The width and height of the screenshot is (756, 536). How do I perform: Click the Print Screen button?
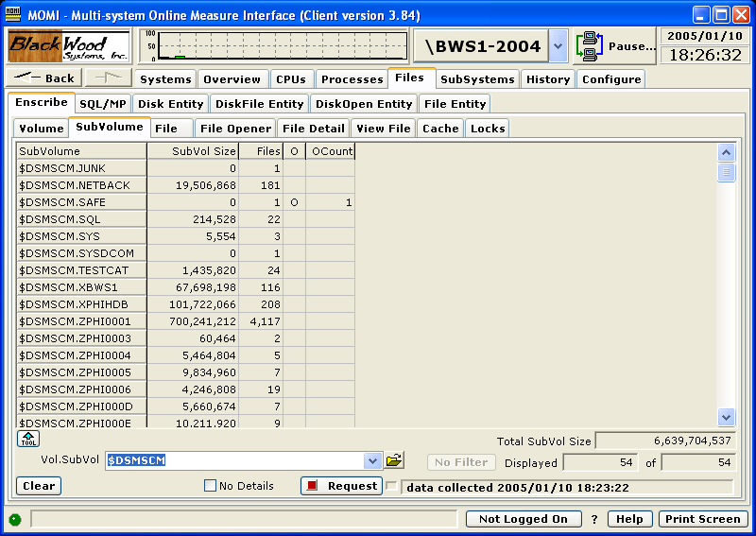pyautogui.click(x=702, y=519)
